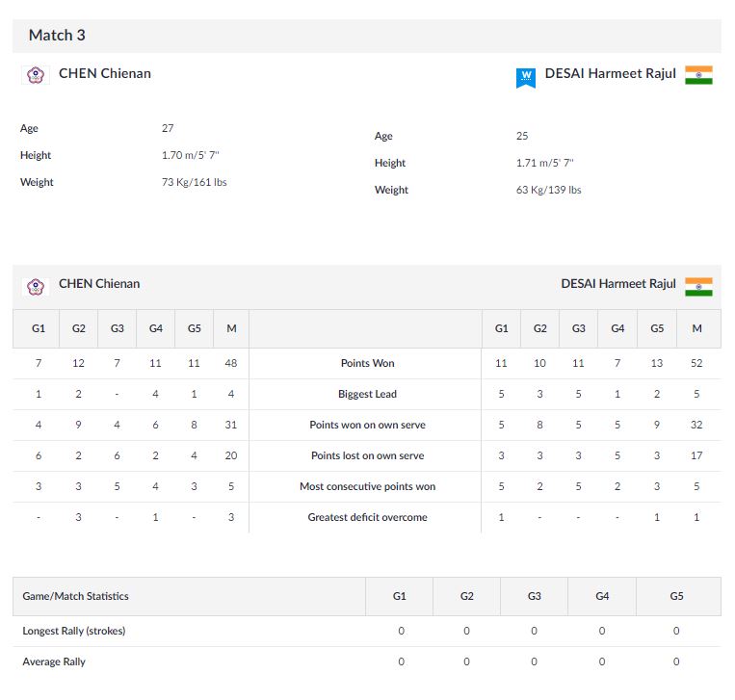Select the Most consecutive points won label

point(367,486)
